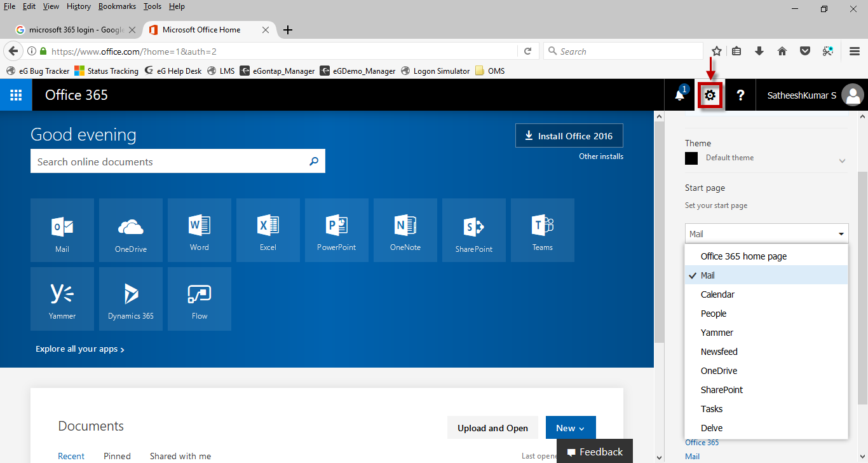Go back with the browser back arrow
This screenshot has width=868, height=463.
[x=13, y=52]
